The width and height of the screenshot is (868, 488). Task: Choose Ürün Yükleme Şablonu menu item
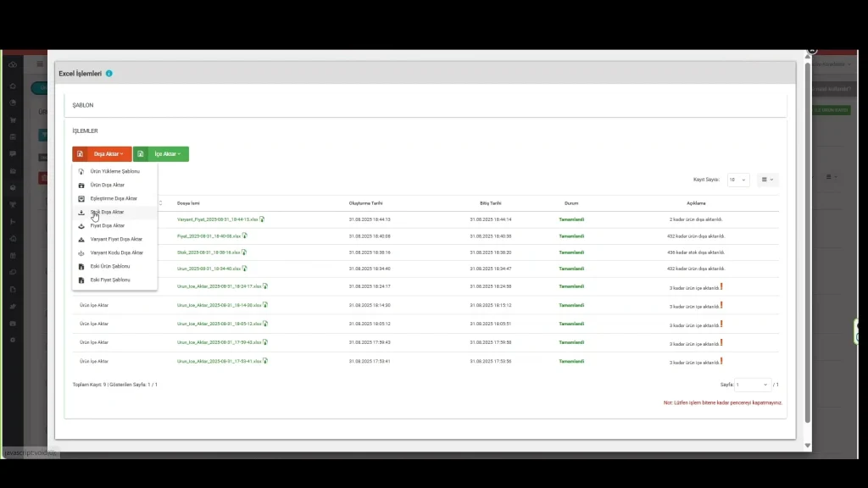pos(114,171)
